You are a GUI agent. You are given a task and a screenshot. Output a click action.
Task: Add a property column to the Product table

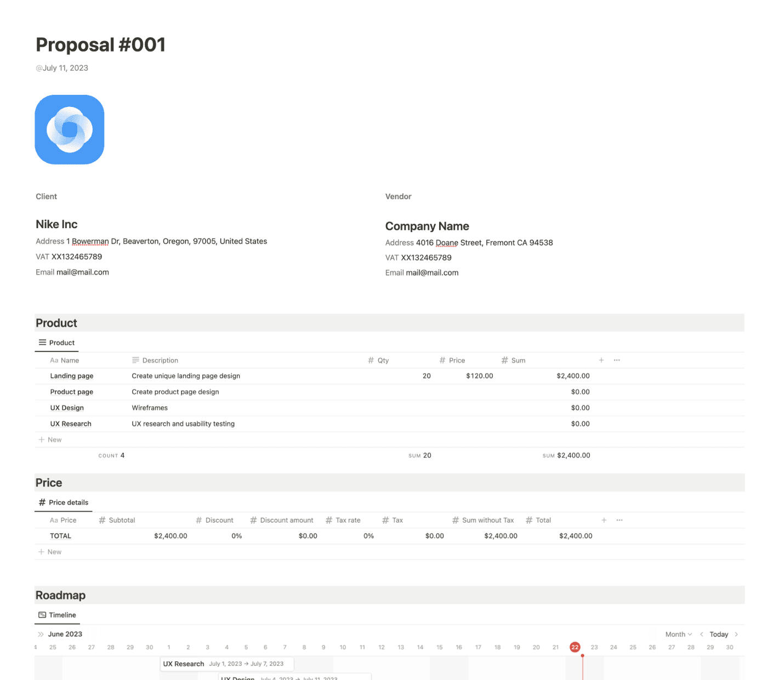pos(601,360)
